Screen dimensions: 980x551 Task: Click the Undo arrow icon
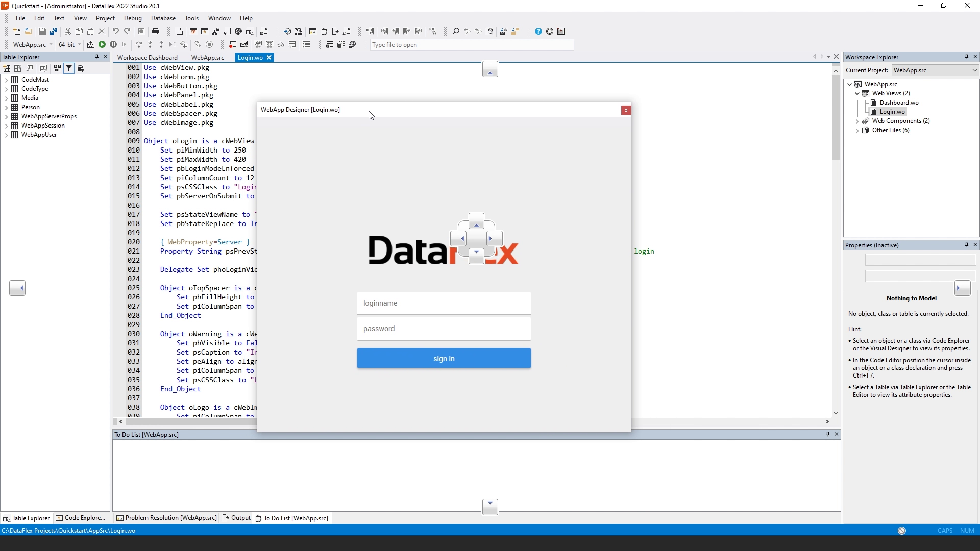coord(116,31)
